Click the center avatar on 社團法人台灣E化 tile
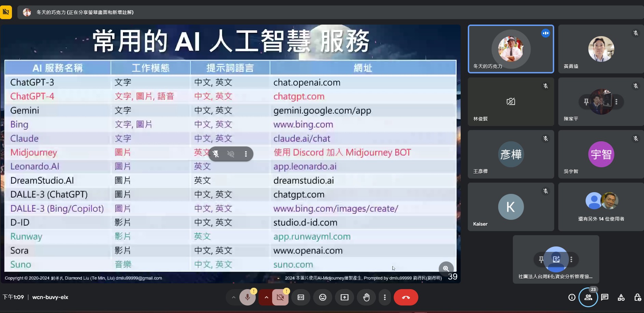 click(x=556, y=259)
